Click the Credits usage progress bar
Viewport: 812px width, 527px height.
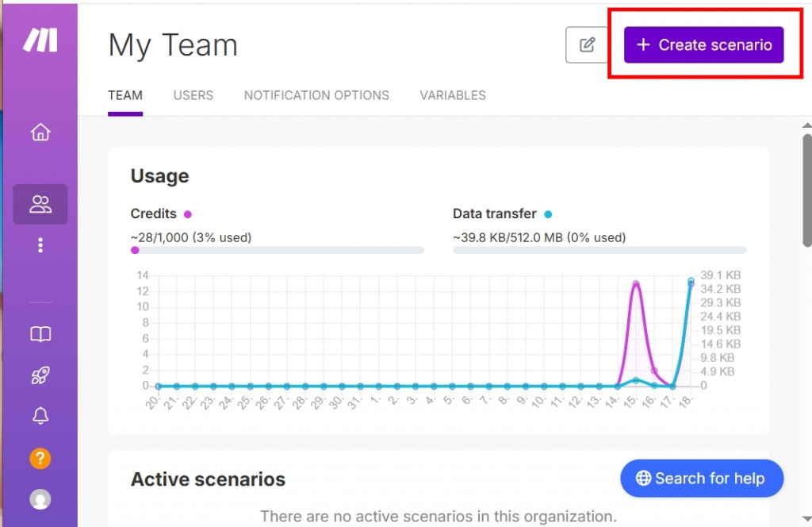(278, 250)
